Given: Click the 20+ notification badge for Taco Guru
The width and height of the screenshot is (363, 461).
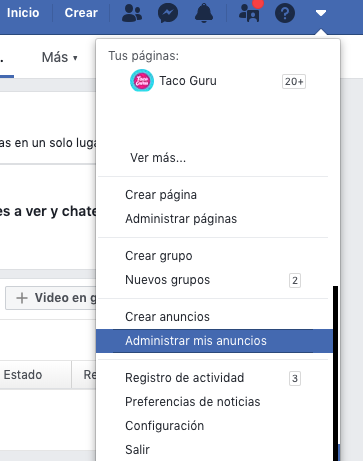Looking at the screenshot, I should click(294, 81).
